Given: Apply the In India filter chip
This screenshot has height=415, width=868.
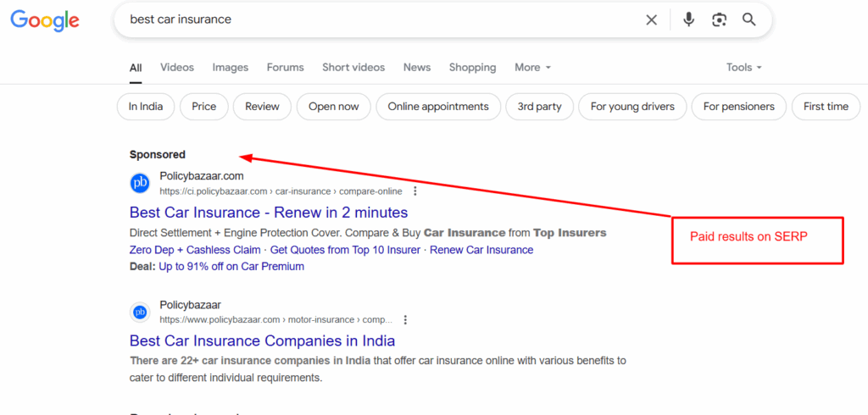Looking at the screenshot, I should coord(146,107).
